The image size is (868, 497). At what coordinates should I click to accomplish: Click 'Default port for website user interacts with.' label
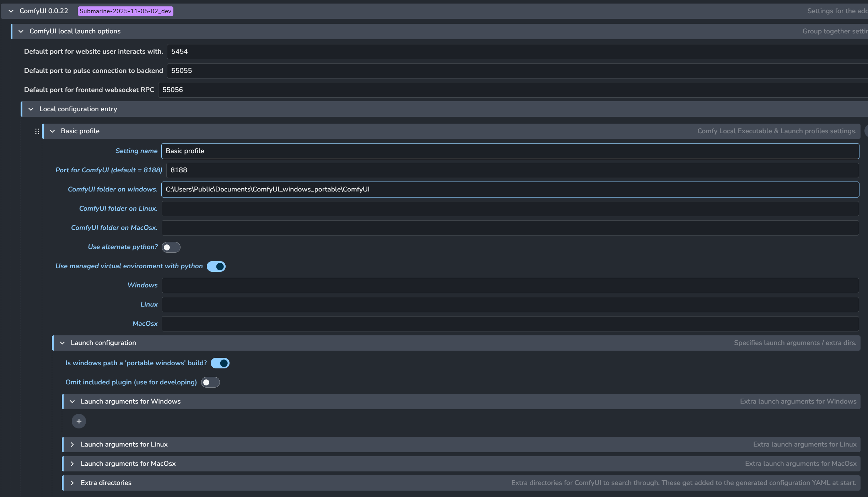point(93,52)
